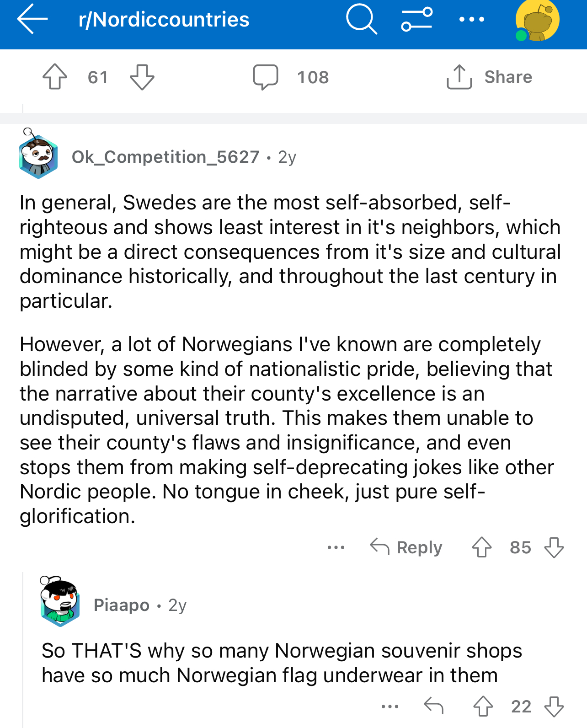
Task: Upvote Piaapo's comment with 22 points
Action: tap(483, 706)
